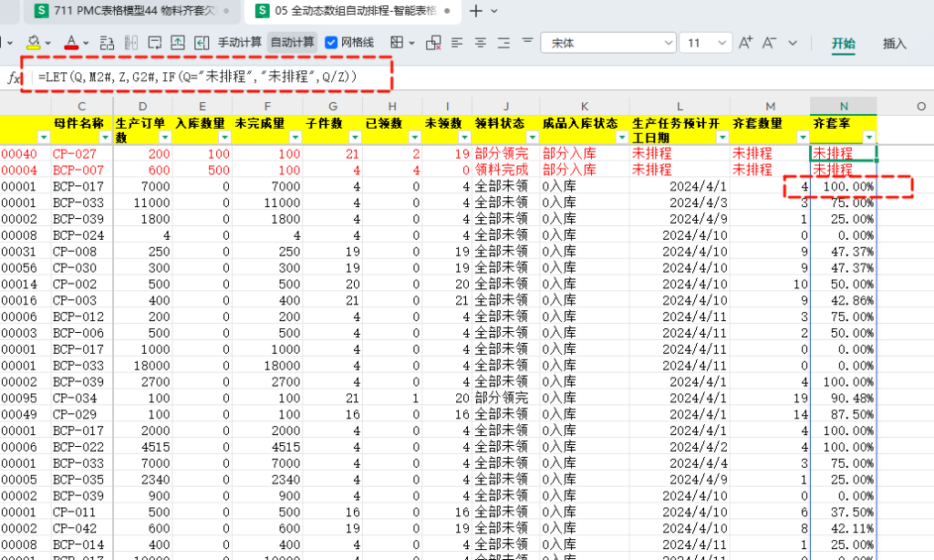Open filter dropdown for 已领数 column
934x560 pixels.
415,138
